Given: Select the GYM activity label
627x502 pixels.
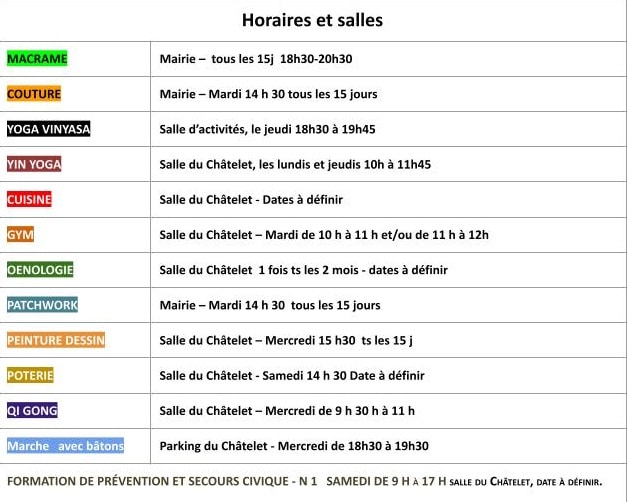Looking at the screenshot, I should tap(20, 235).
